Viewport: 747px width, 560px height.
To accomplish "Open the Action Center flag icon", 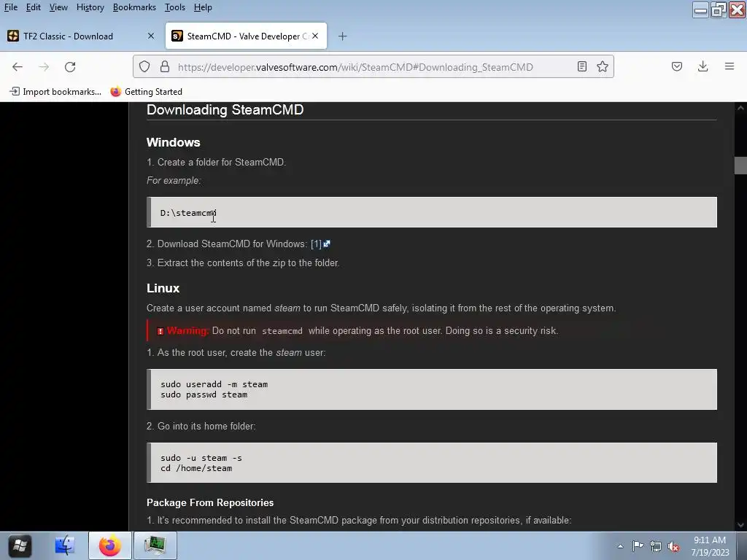I will click(638, 546).
